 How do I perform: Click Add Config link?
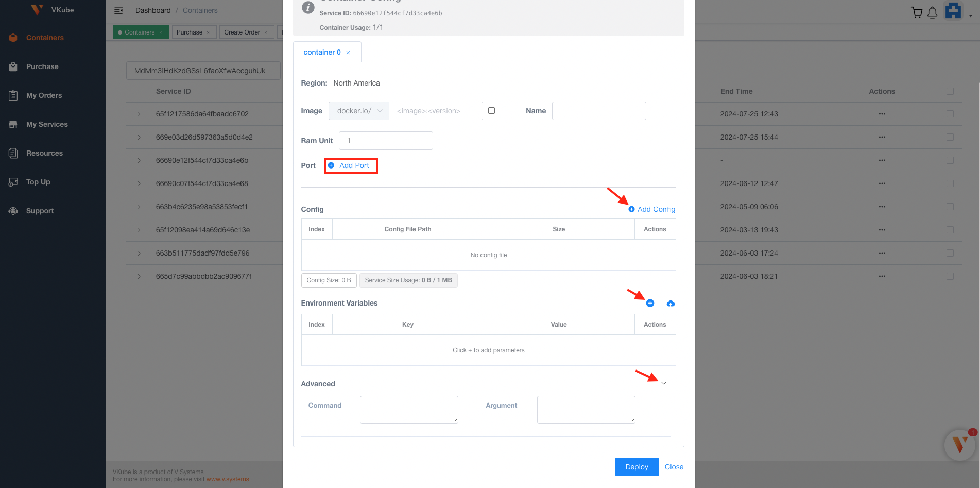(651, 209)
